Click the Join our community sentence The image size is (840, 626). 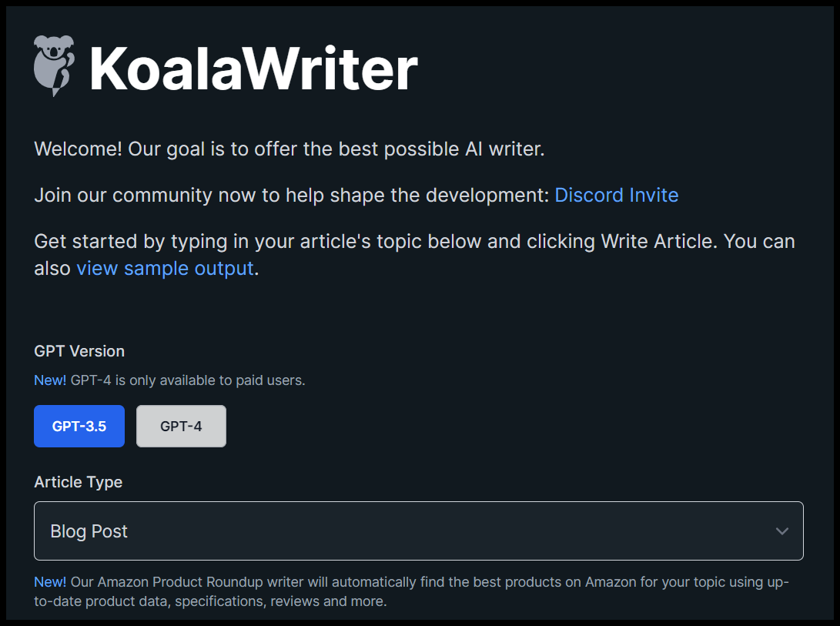coord(293,195)
